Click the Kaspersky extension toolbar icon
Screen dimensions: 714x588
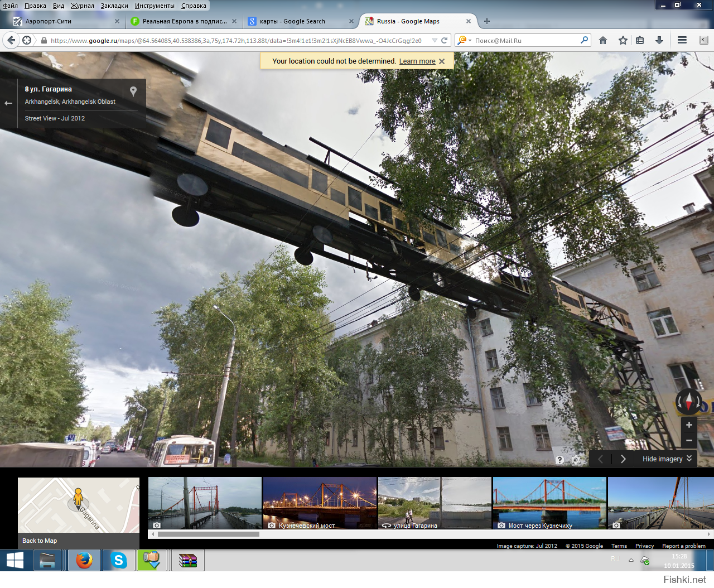point(703,40)
